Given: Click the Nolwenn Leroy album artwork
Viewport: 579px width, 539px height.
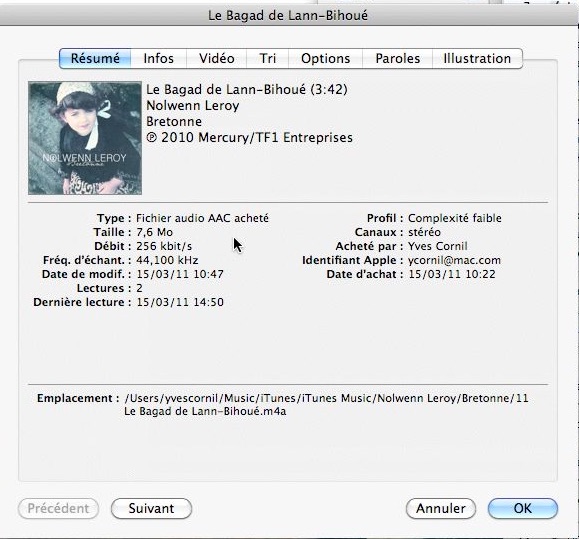Looking at the screenshot, I should click(x=85, y=138).
